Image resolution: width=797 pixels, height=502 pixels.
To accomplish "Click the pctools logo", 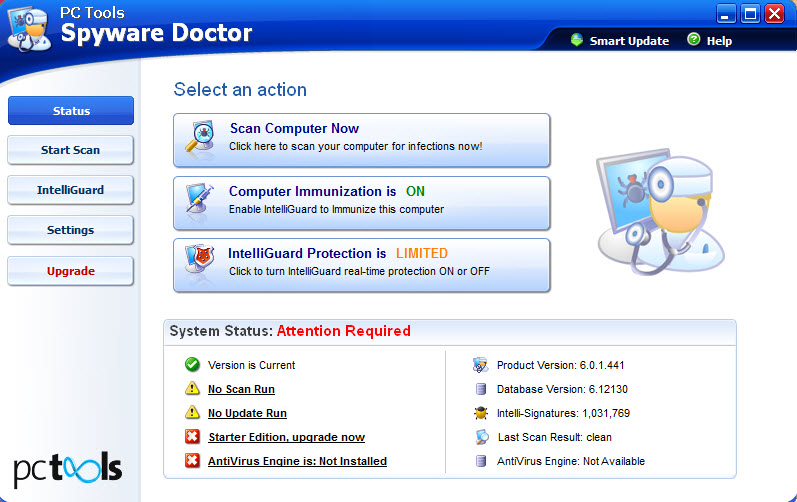I will (x=68, y=469).
